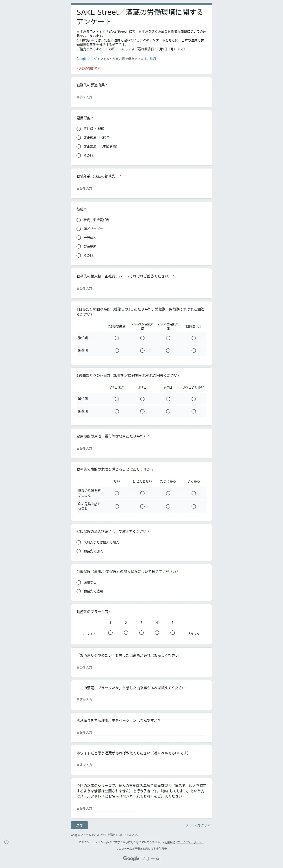Image resolution: width=283 pixels, height=868 pixels.
Task: Click the 送信 submit button
Action: (x=79, y=825)
